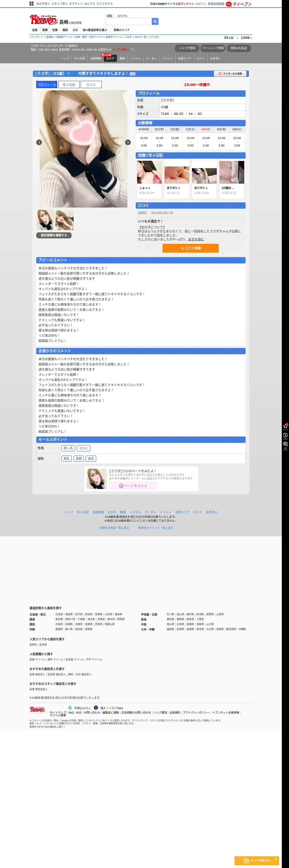The height and width of the screenshot is (868, 289).
Task: Click the 美乳 trait tag
Action: pyautogui.click(x=67, y=459)
